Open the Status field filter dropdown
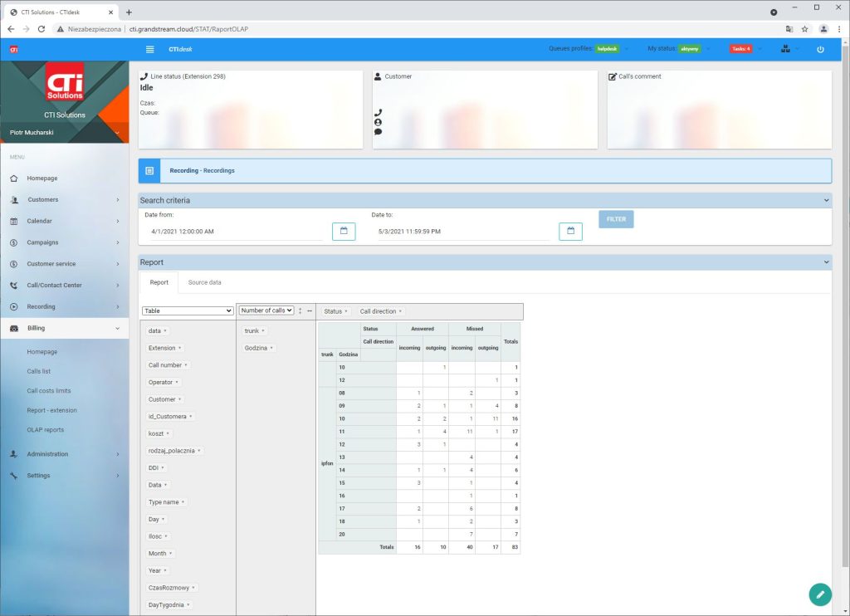850x616 pixels. point(336,311)
